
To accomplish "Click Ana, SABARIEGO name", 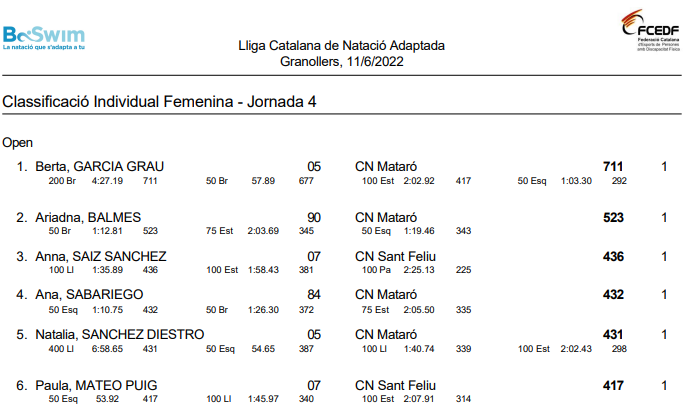I will (x=89, y=294).
